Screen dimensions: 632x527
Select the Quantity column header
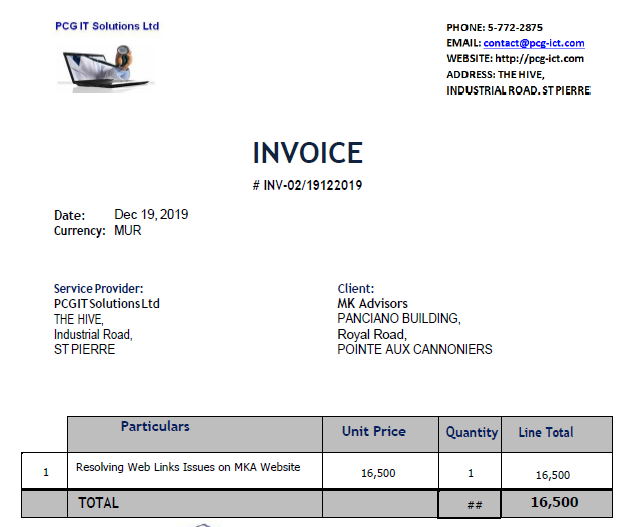[x=471, y=432]
